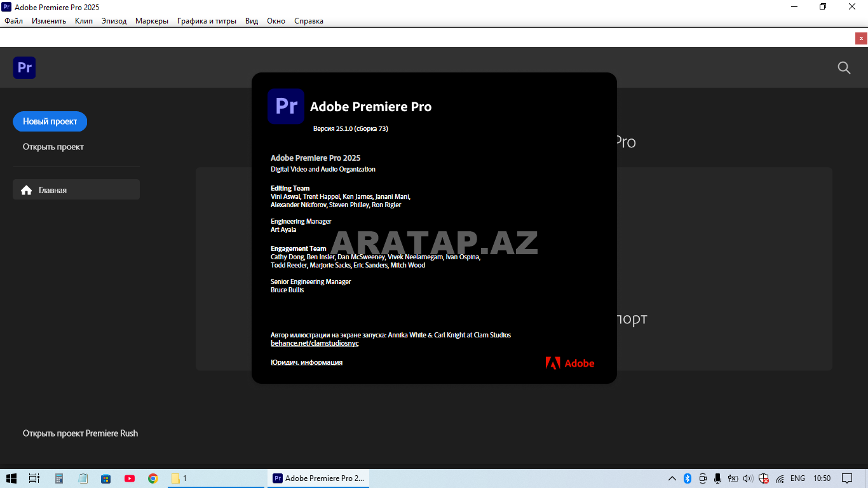Open the Клип menu
Viewport: 868px width, 488px height.
pos(84,21)
